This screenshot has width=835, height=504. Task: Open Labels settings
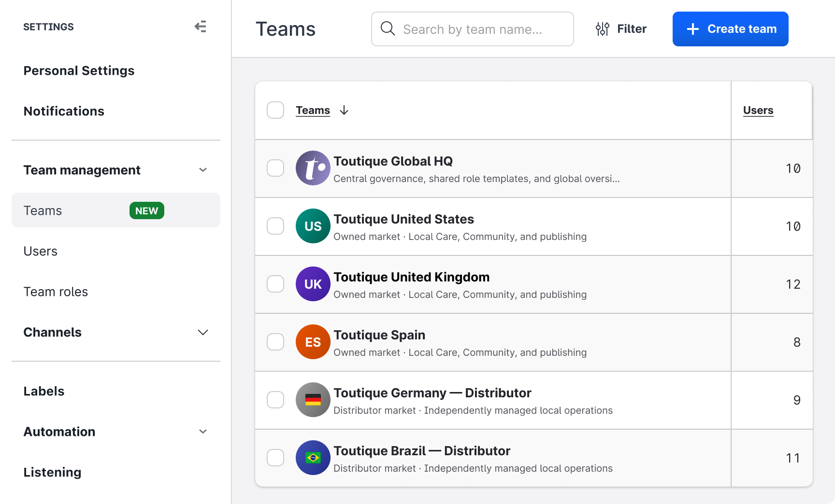pos(44,391)
